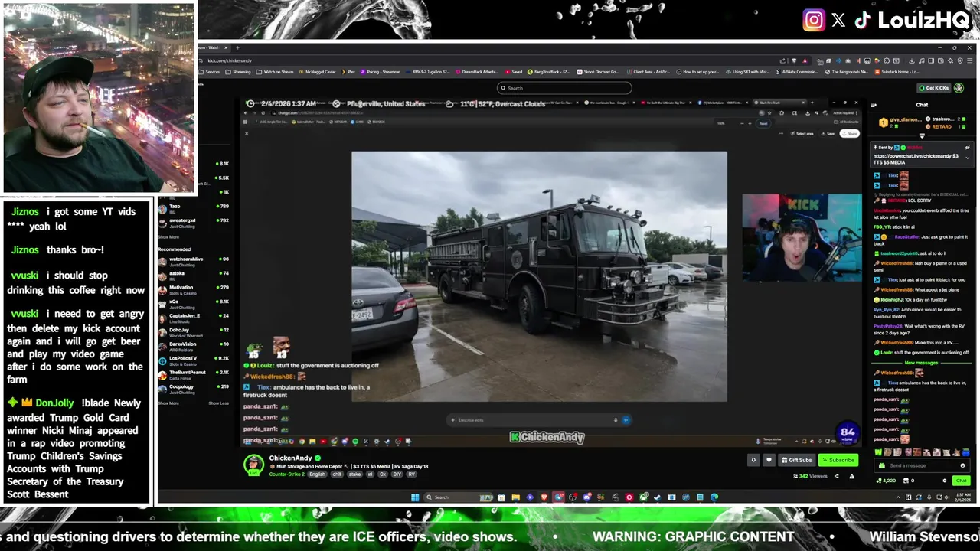Screen dimensions: 980x551
Task: Click the powerchat.live/chickenandy link in pinned message
Action: 912,156
